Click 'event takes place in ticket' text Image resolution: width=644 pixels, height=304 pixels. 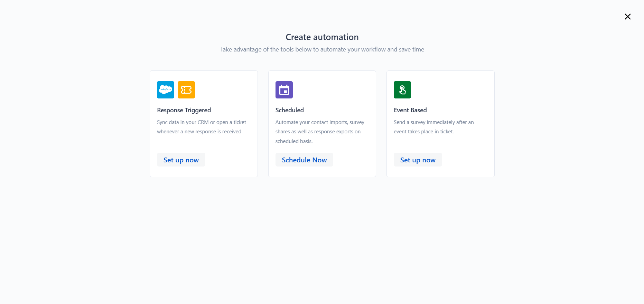tap(423, 132)
